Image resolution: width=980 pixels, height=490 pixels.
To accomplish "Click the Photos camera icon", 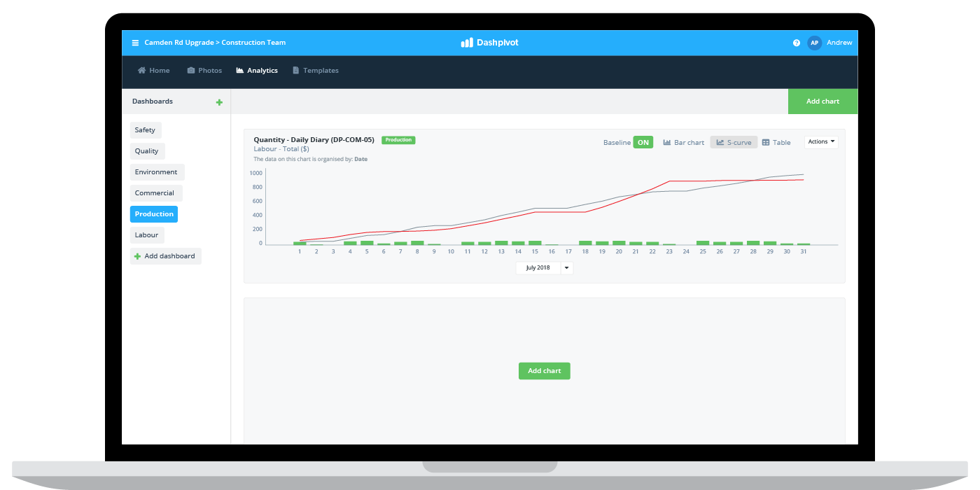I will [191, 71].
